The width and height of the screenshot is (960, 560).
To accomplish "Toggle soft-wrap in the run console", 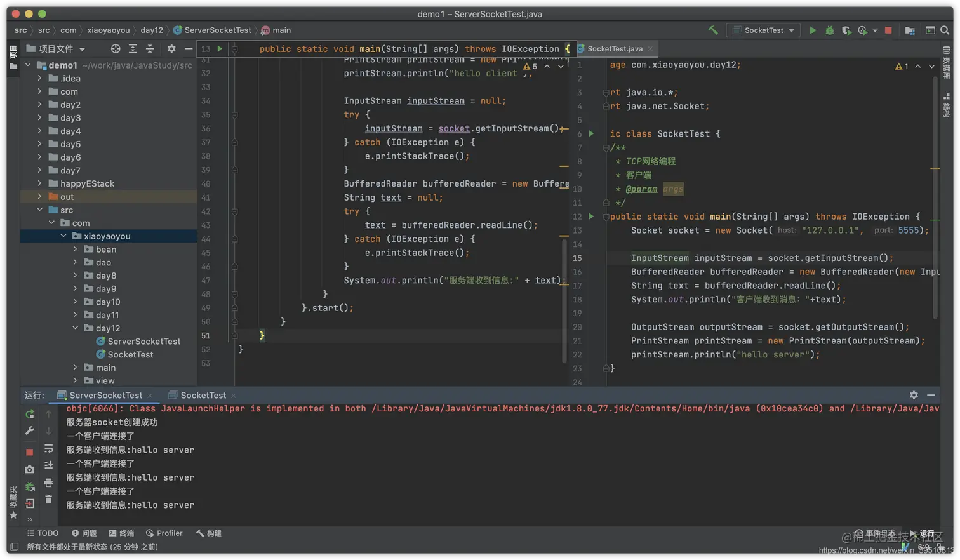I will pos(48,449).
